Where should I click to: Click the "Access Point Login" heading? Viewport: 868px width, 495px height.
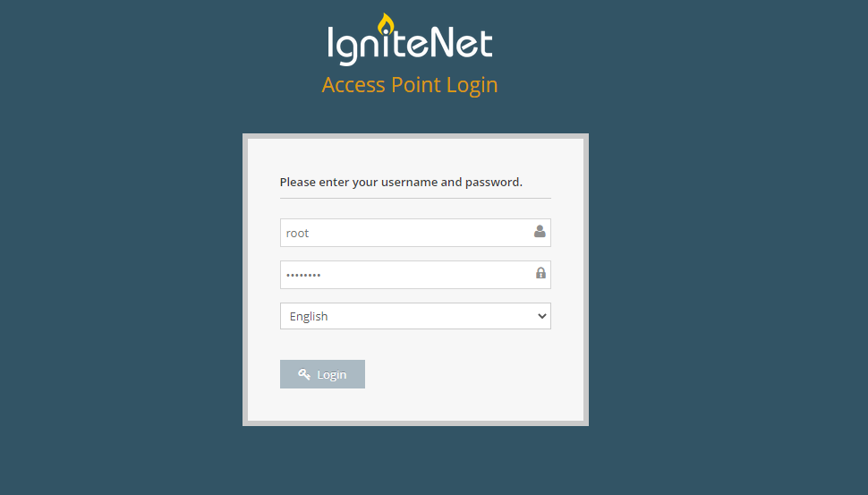click(410, 85)
